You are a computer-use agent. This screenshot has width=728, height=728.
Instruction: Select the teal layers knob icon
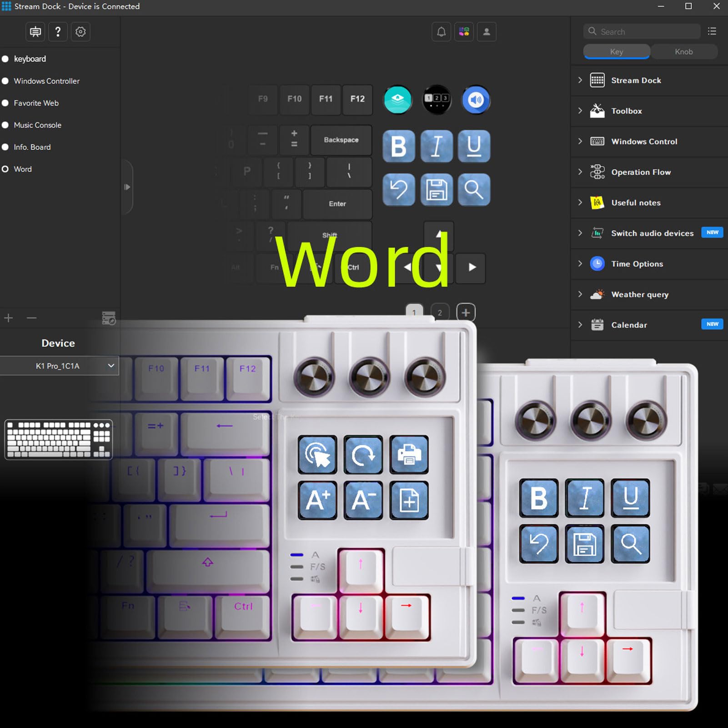coord(398,100)
